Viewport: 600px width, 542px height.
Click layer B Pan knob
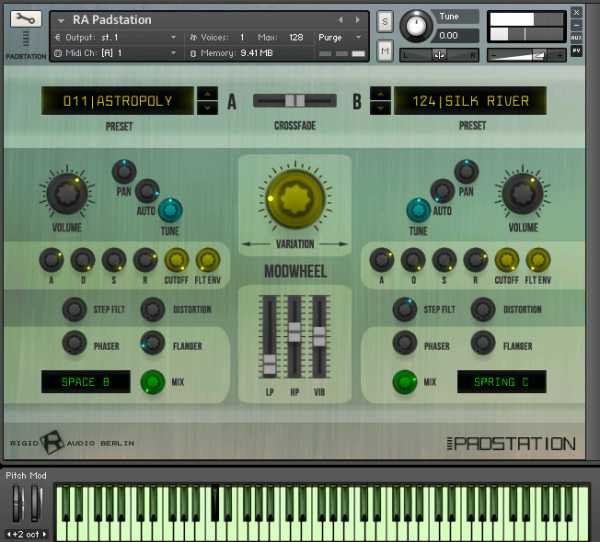point(466,172)
